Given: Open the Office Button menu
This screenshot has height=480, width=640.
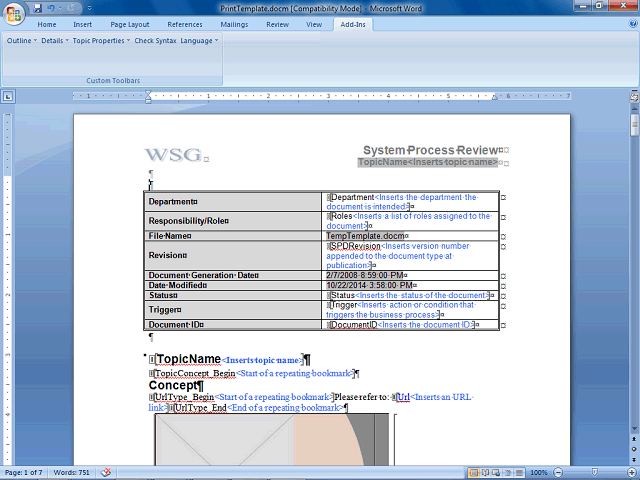Looking at the screenshot, I should [14, 13].
